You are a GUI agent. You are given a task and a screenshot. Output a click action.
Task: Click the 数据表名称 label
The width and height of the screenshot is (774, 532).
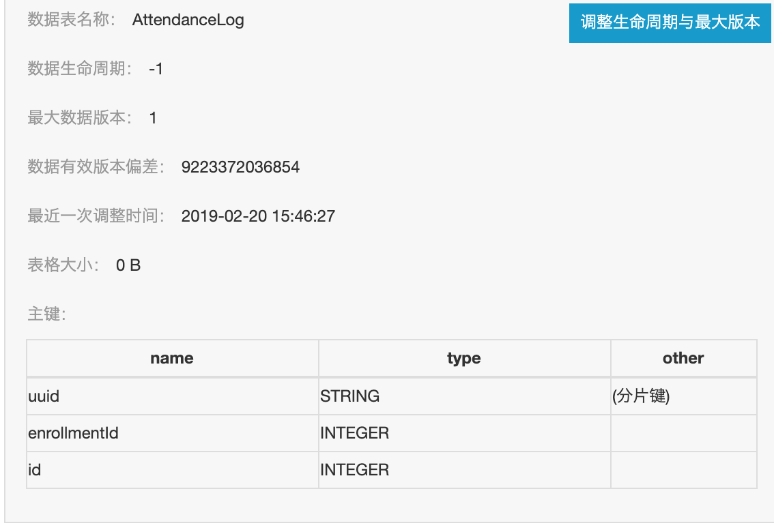click(71, 20)
